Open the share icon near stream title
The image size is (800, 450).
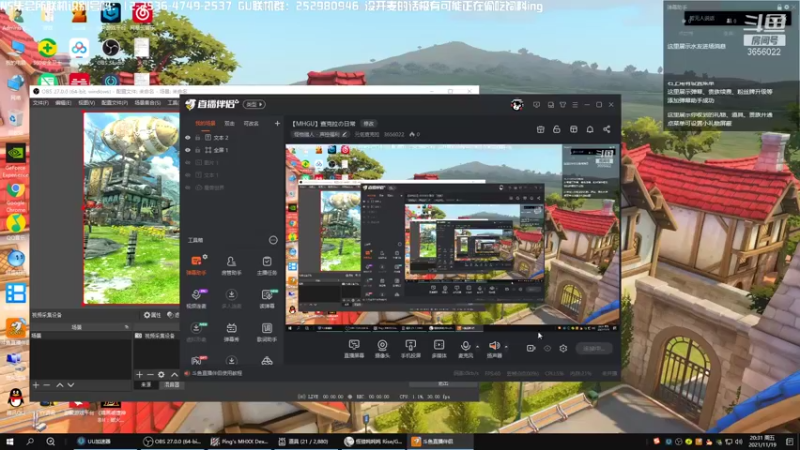[607, 130]
